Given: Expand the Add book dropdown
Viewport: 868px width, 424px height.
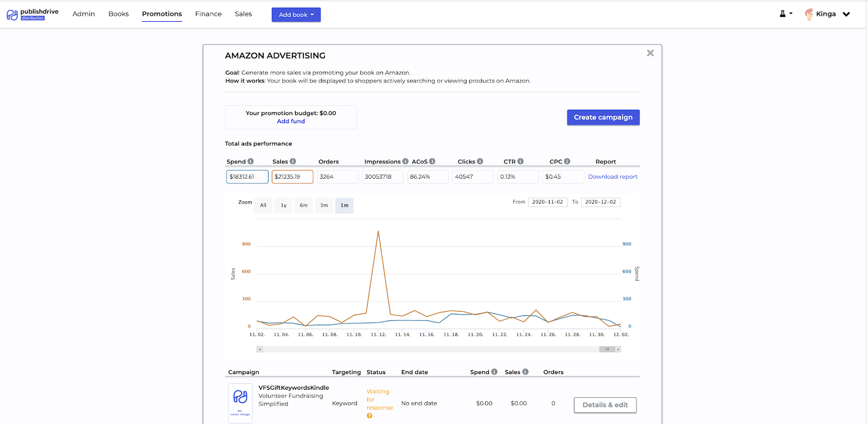Looking at the screenshot, I should pos(296,15).
